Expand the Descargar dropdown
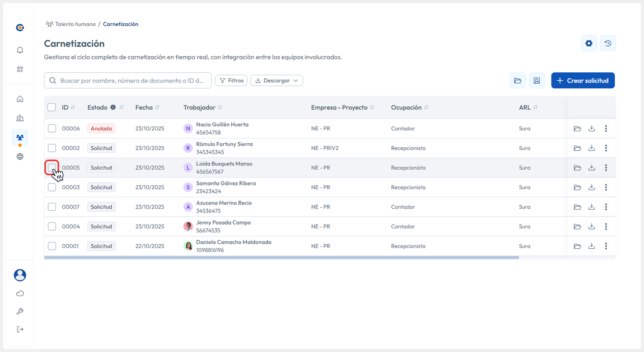This screenshot has height=352, width=644. coord(276,80)
